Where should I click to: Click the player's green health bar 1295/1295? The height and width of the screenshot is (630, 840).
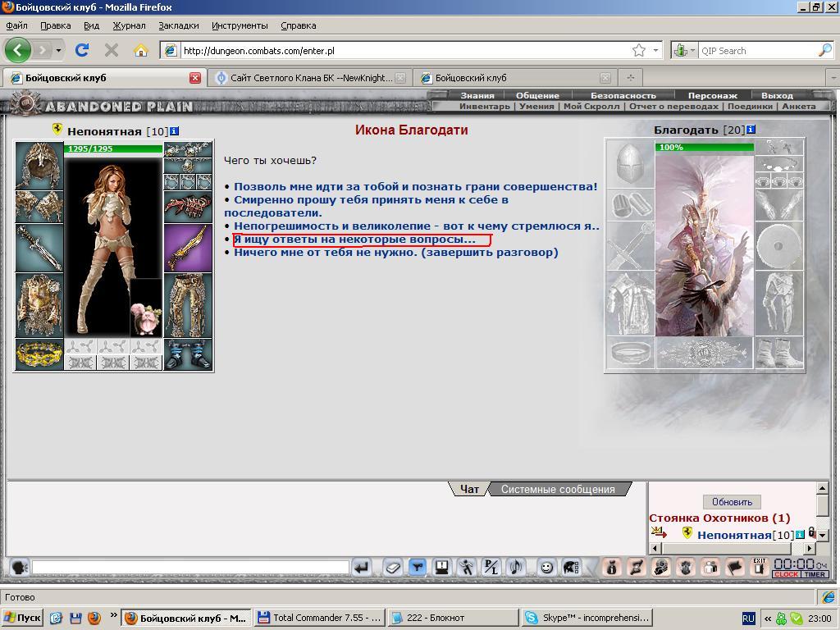point(113,148)
